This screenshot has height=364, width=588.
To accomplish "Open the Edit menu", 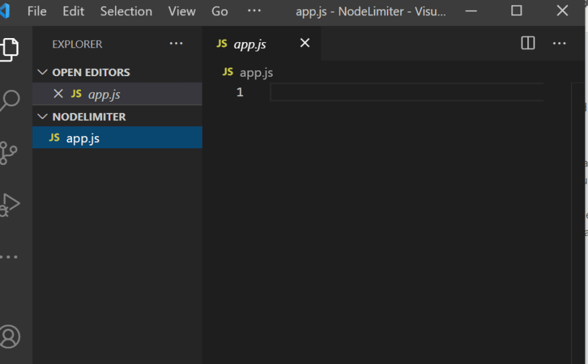I will (x=73, y=11).
